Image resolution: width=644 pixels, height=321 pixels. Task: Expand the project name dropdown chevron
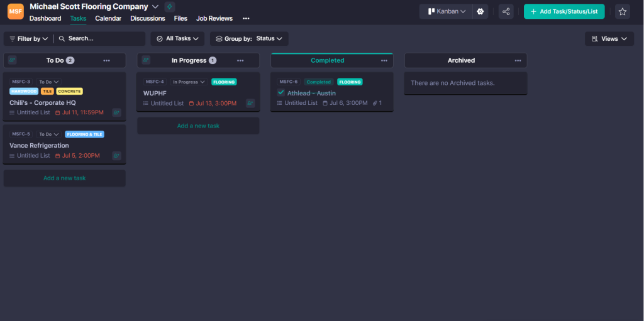pos(155,6)
